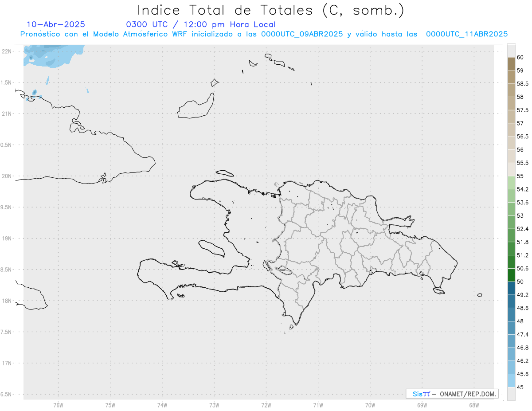Click the latitude label '20N'
This screenshot has width=532, height=411.
point(7,176)
